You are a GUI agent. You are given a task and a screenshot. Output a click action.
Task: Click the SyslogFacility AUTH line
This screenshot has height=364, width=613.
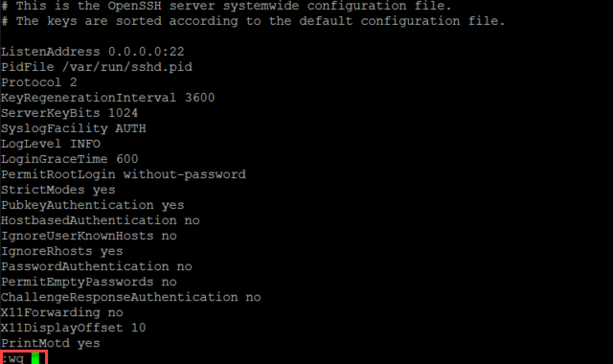point(74,128)
